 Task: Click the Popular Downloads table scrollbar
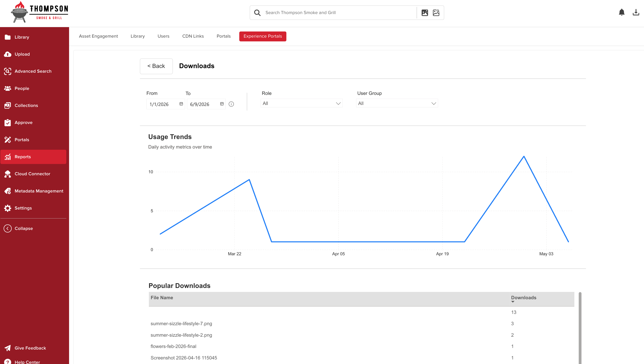580,328
